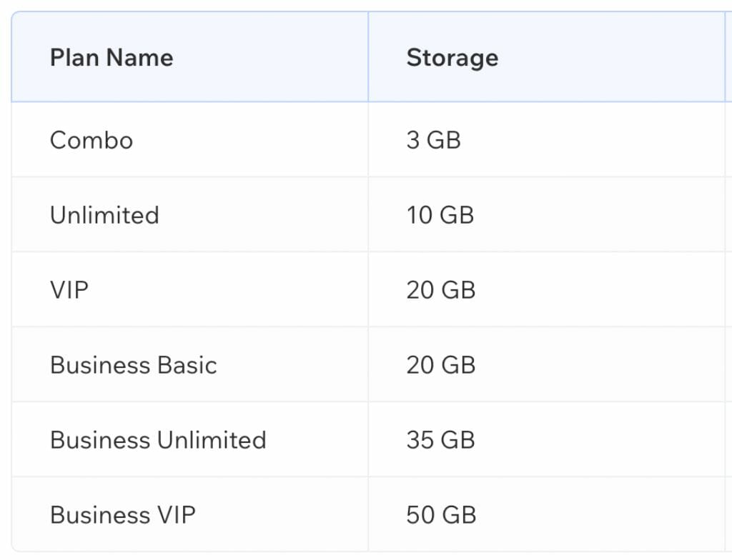Click the number 35 in Business Unlimited row
The image size is (732, 560).
pyautogui.click(x=420, y=440)
